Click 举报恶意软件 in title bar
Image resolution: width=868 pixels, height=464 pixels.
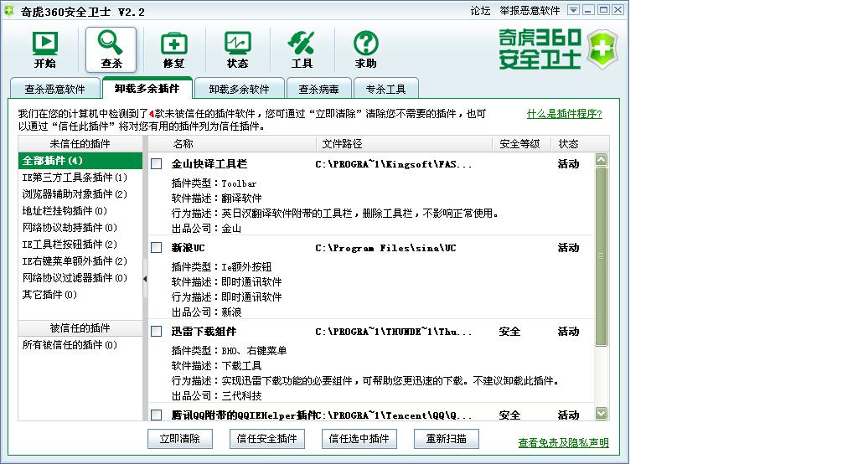(x=530, y=11)
